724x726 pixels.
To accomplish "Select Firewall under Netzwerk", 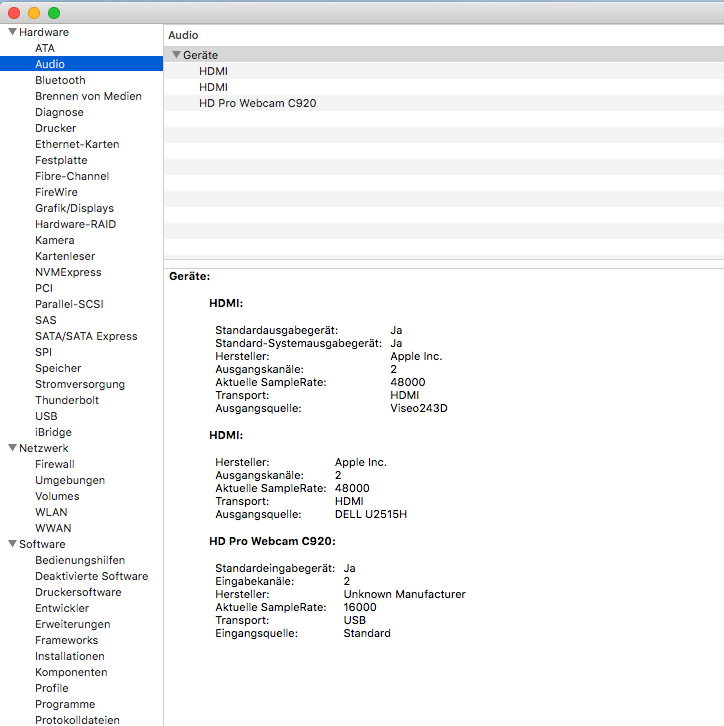I will click(54, 464).
